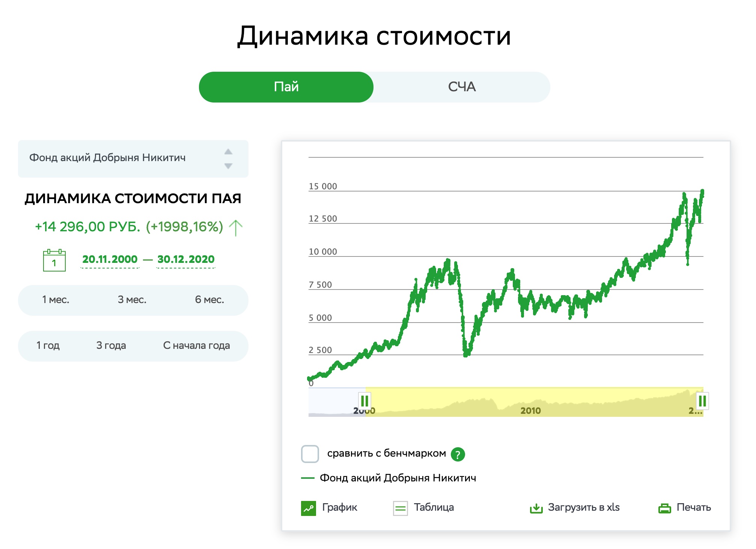This screenshot has width=756, height=549.
Task: Open the Фонд акций Добрыня Никитич dropdown
Action: [133, 158]
